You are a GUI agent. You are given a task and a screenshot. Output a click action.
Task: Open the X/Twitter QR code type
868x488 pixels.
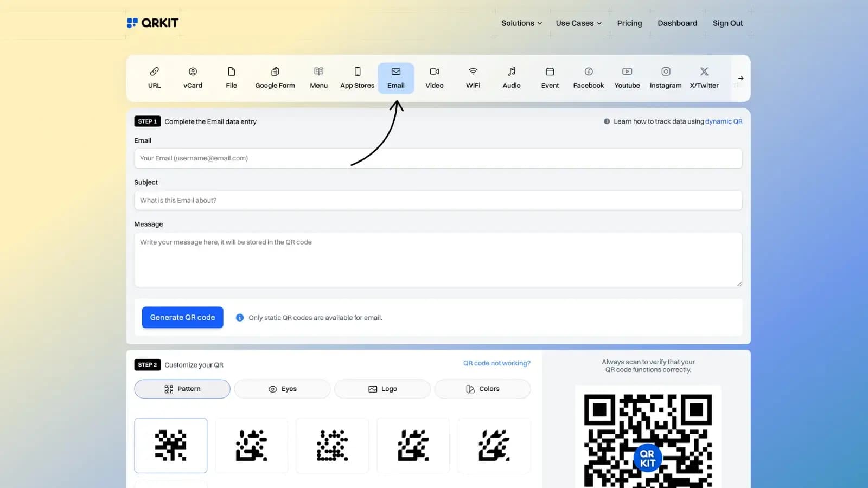tap(704, 78)
